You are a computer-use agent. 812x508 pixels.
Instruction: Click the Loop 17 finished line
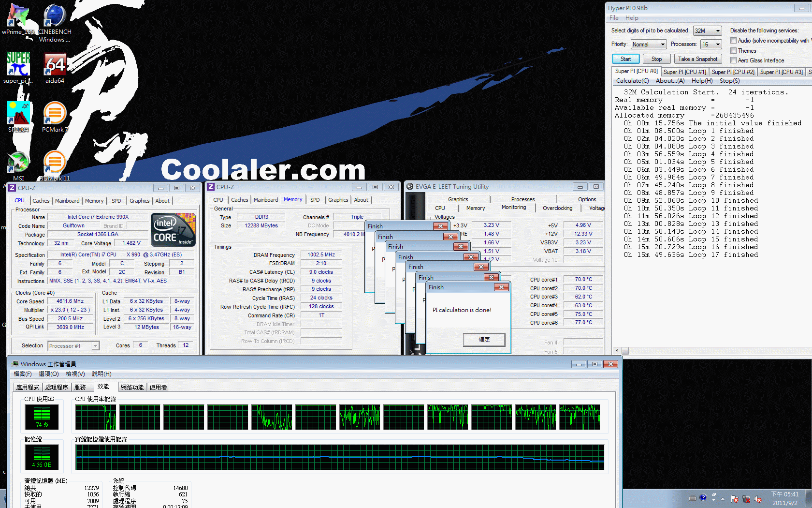(x=691, y=255)
